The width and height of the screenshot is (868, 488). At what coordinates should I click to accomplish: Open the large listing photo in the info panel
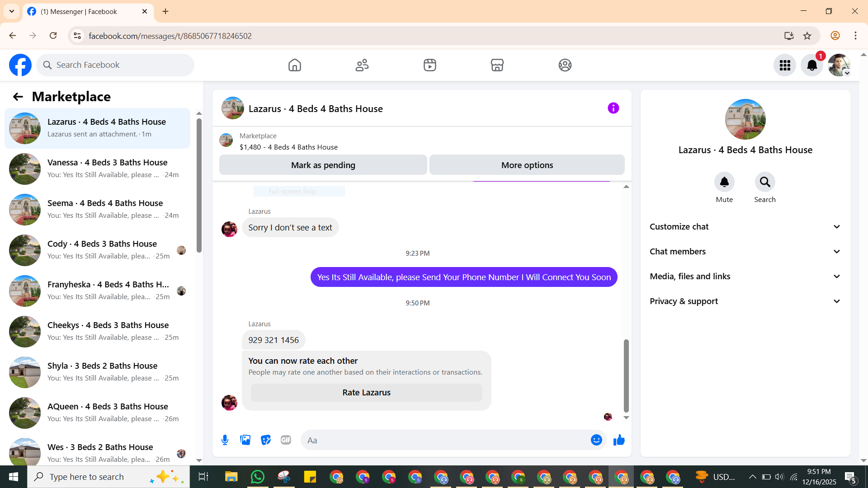[x=745, y=119]
